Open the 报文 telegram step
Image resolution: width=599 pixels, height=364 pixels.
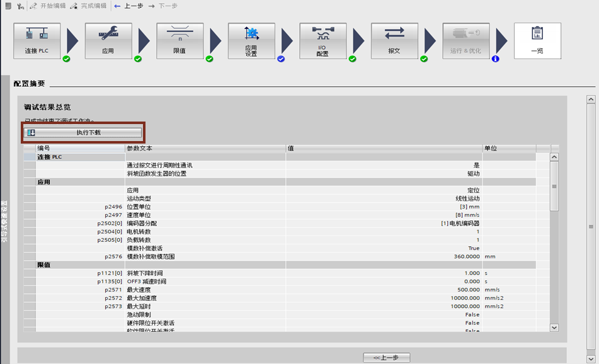coord(394,41)
